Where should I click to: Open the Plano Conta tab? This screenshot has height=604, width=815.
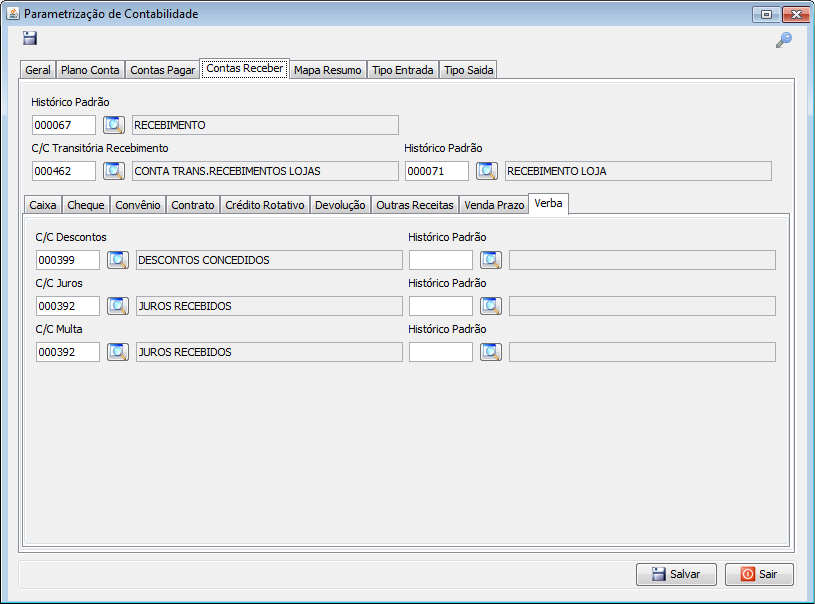[x=90, y=70]
